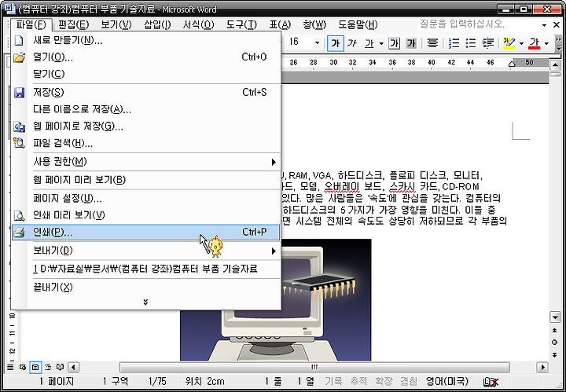Toggle character border (boxed 가) button
Viewport: 566px width, 392px height.
point(394,43)
